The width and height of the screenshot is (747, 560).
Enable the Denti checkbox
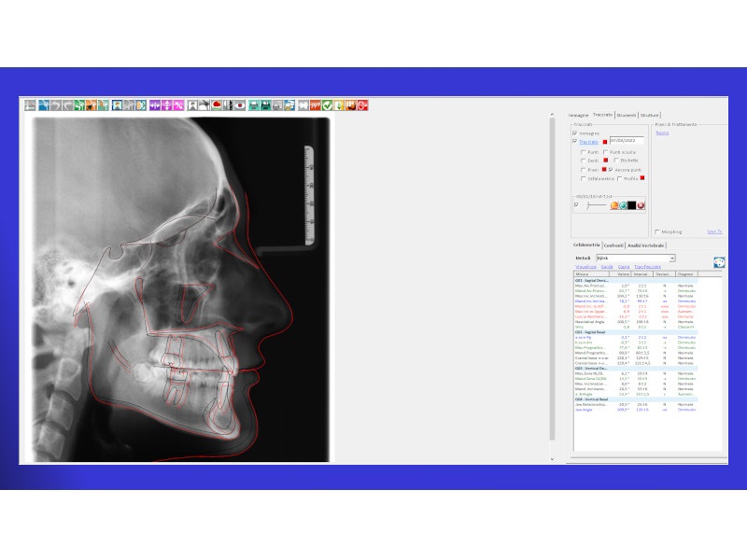tap(583, 161)
